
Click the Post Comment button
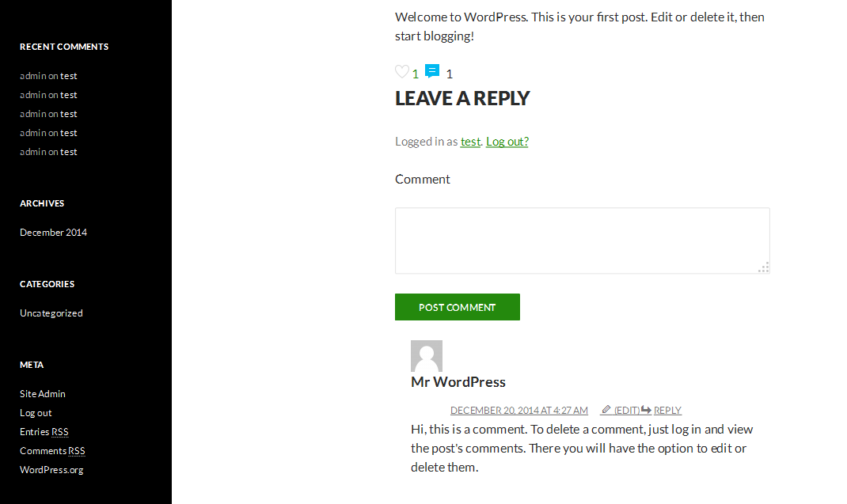coord(458,307)
